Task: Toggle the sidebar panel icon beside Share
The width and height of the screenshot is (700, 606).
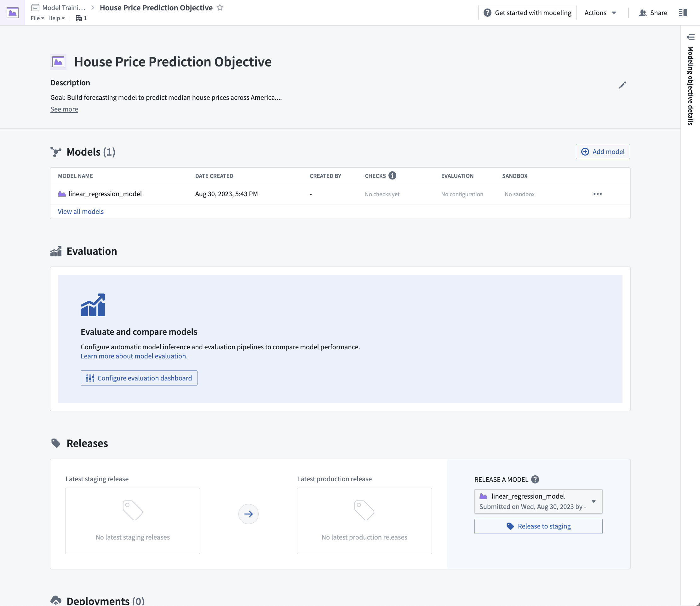Action: (x=683, y=13)
